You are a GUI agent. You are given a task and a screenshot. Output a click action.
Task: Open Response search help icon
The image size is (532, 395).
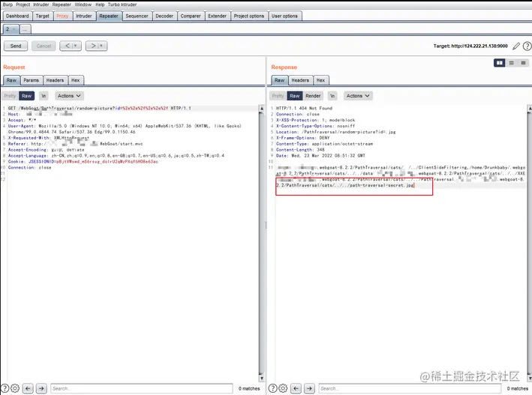(273, 388)
